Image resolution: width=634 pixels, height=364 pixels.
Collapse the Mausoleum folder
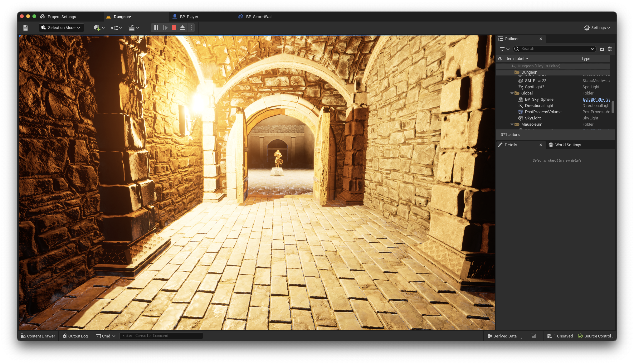pyautogui.click(x=512, y=124)
